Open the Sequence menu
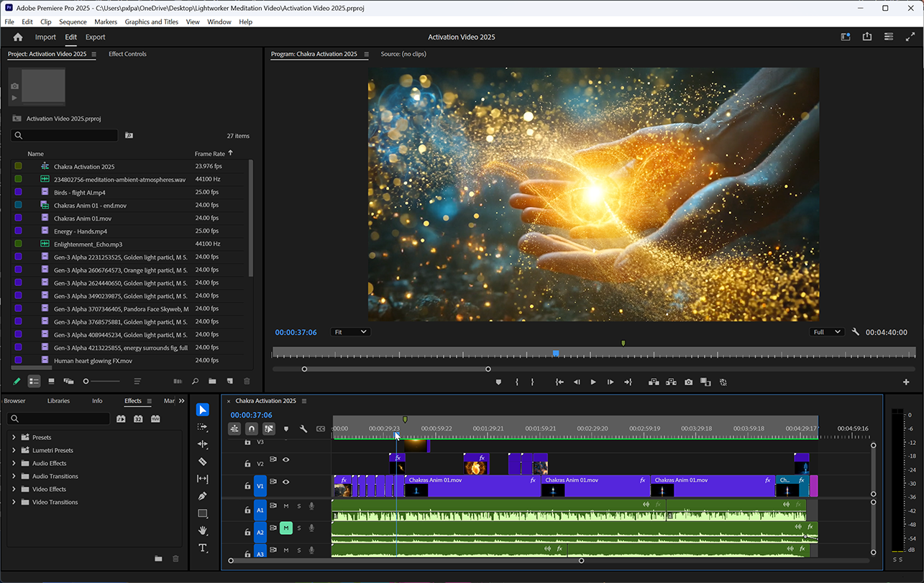The height and width of the screenshot is (583, 924). (73, 22)
